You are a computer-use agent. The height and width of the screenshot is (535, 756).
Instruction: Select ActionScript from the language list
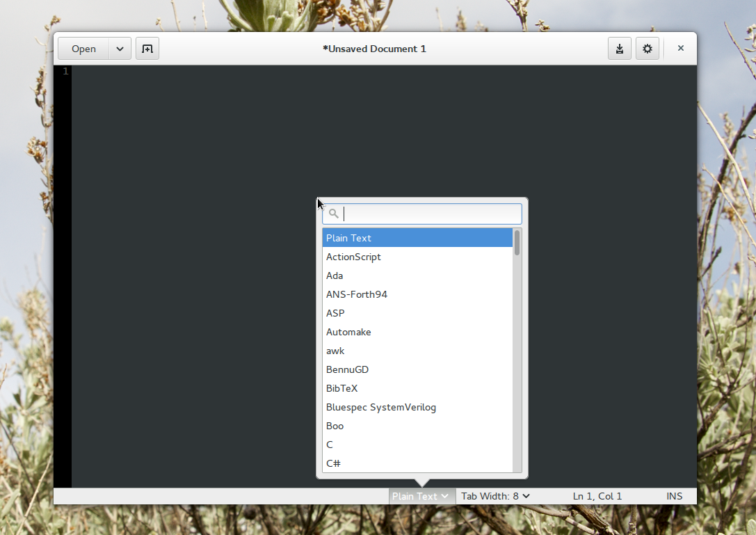[353, 257]
